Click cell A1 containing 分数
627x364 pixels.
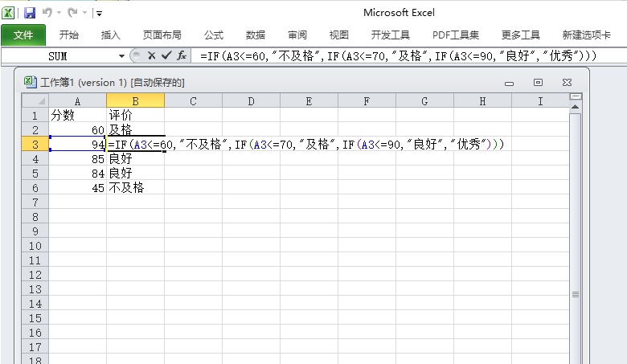point(78,115)
